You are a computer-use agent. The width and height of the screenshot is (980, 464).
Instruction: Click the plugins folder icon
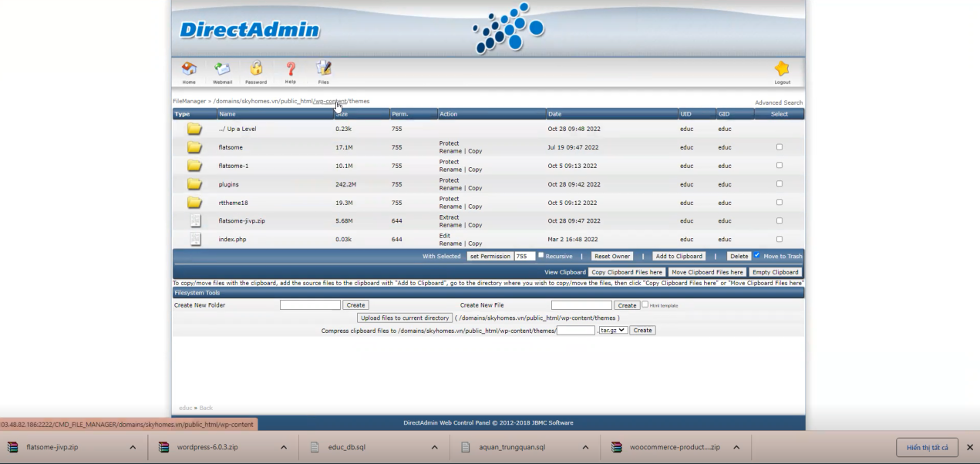194,184
